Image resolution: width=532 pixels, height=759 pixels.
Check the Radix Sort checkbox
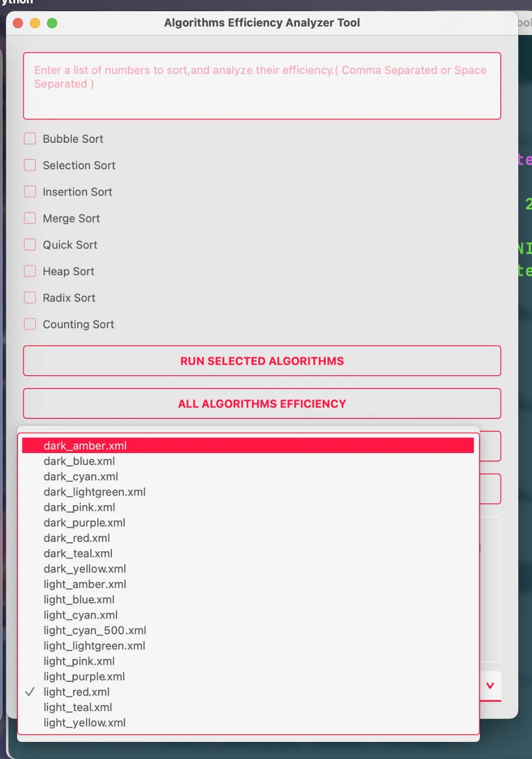click(30, 297)
